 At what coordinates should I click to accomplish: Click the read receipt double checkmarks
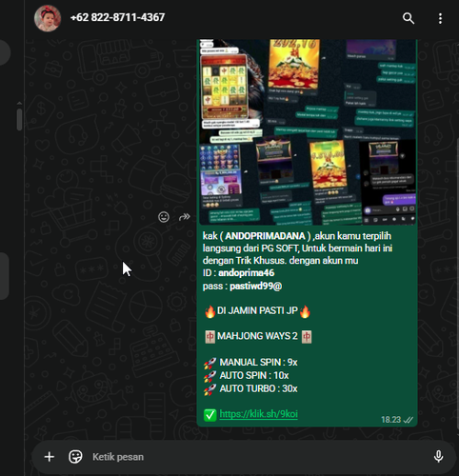[x=409, y=420]
